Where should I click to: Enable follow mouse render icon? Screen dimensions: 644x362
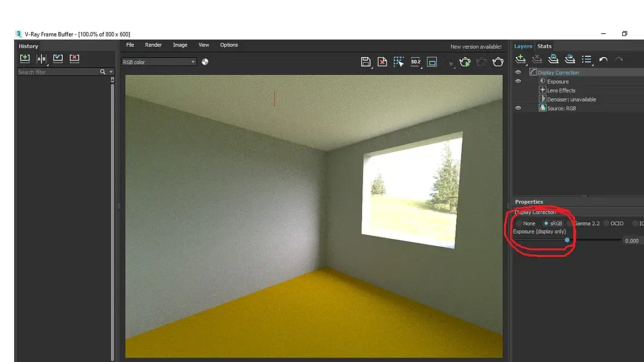[399, 62]
